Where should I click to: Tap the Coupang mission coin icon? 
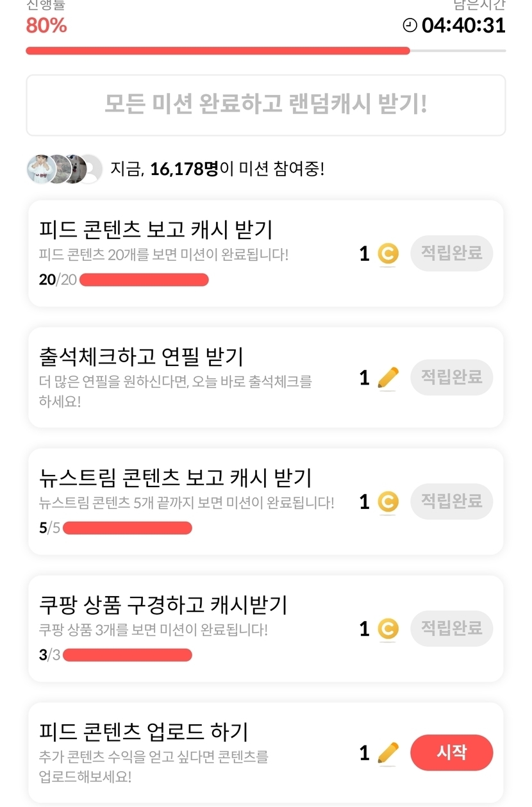click(x=387, y=629)
